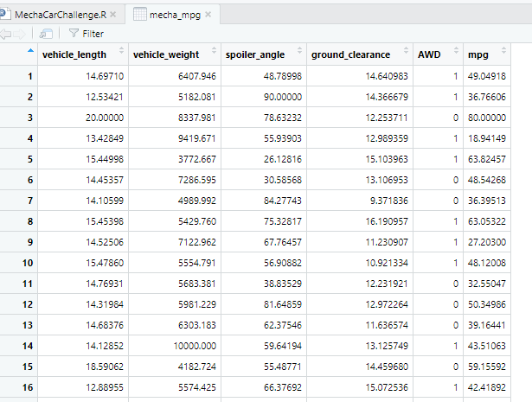Sort by vehicle_weight column arrows
The width and height of the screenshot is (532, 402).
click(214, 51)
